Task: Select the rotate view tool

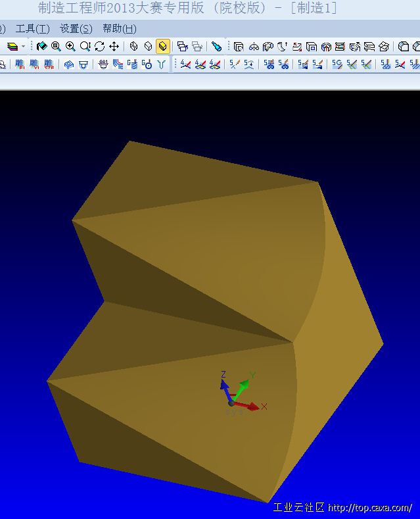Action: click(99, 47)
